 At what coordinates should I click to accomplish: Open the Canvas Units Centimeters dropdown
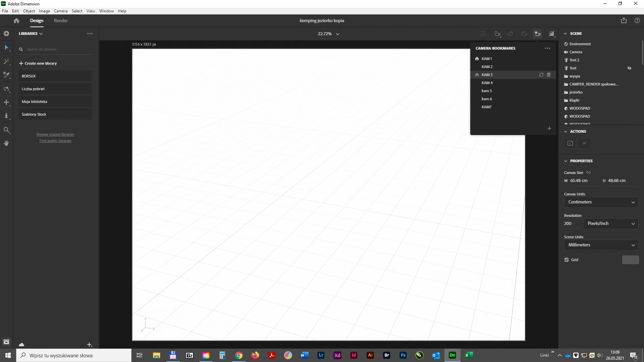coord(601,202)
